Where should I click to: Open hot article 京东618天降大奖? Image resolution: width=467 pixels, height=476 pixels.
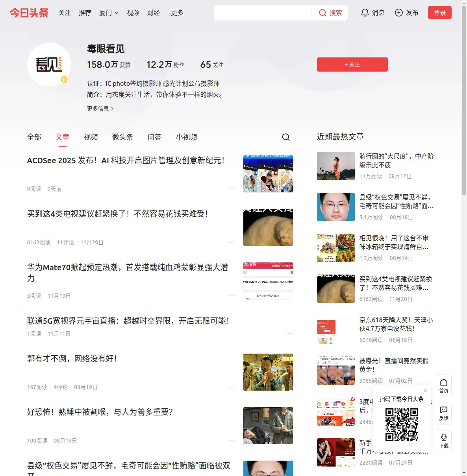[x=396, y=324]
